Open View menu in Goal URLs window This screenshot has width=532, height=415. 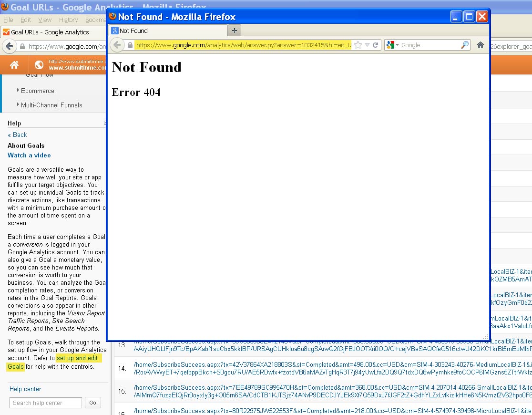[x=45, y=20]
